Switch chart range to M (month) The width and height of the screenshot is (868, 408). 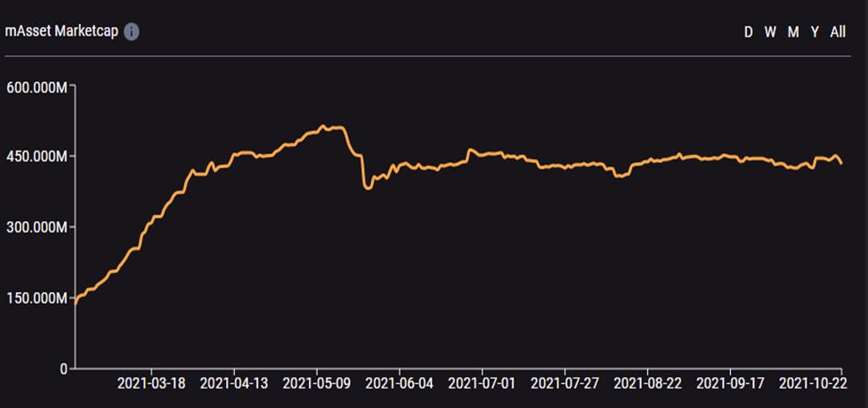pyautogui.click(x=793, y=32)
